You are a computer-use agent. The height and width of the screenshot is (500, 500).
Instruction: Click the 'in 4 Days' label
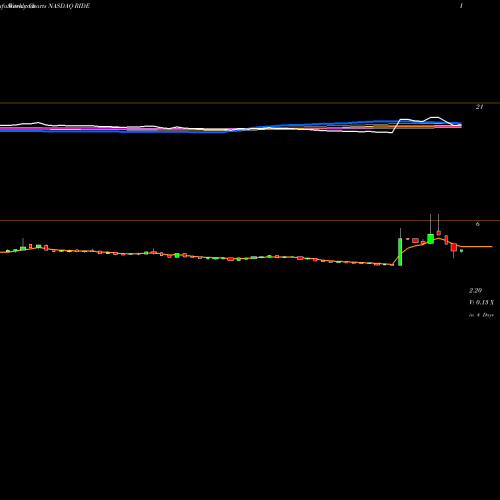pyautogui.click(x=481, y=315)
